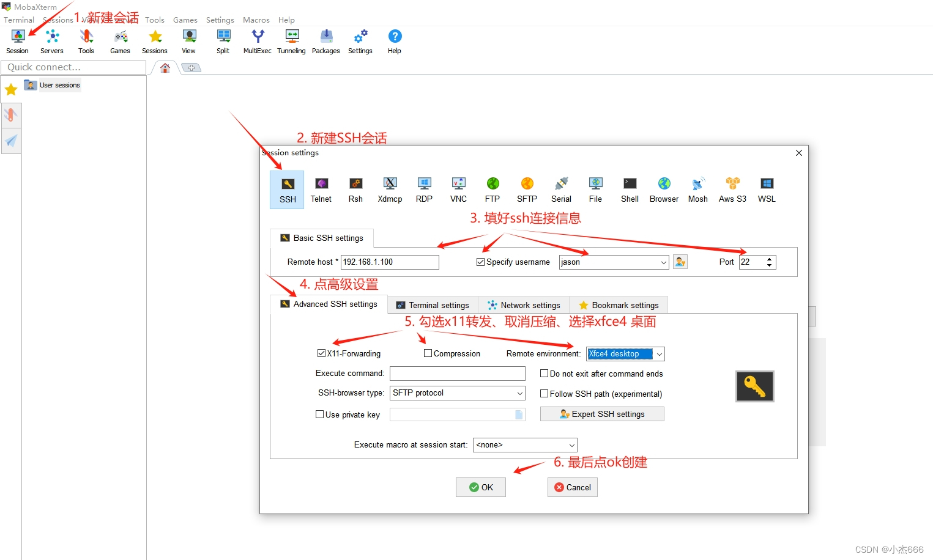Select VNC session type
Screen dimensions: 933x560
(458, 190)
